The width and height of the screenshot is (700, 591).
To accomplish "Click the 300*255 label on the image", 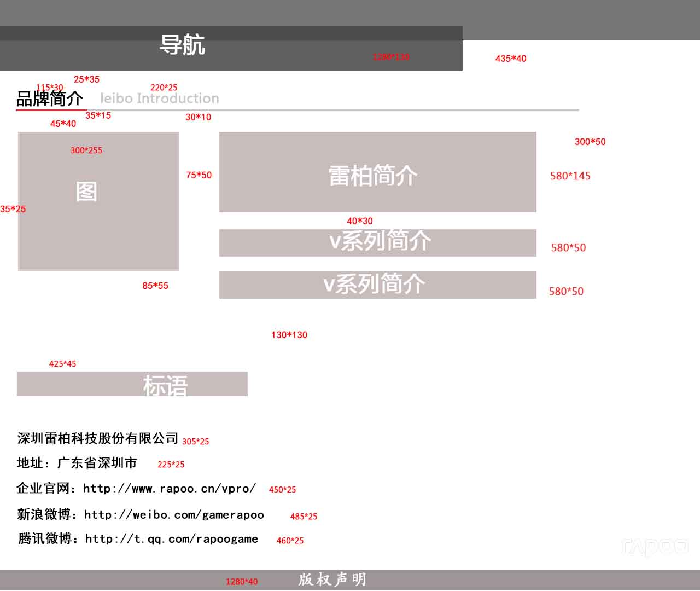I will pos(86,150).
